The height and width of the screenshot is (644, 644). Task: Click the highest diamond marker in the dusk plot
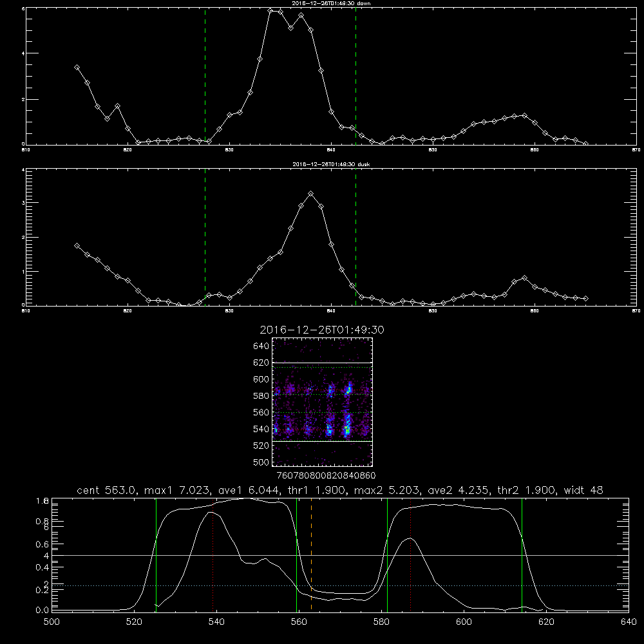(x=311, y=193)
